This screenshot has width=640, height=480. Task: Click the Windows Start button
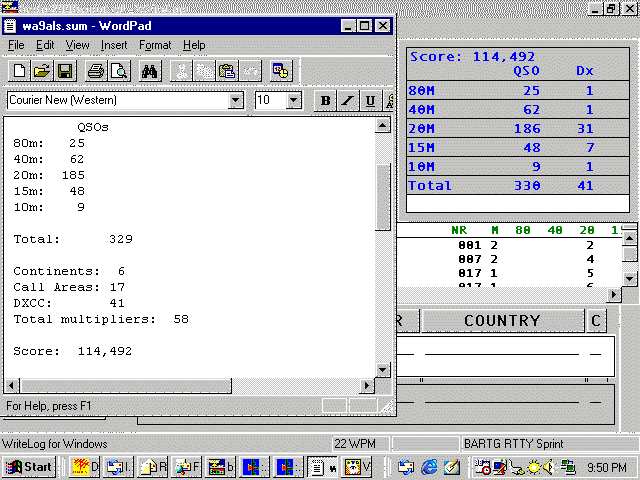coord(28,466)
